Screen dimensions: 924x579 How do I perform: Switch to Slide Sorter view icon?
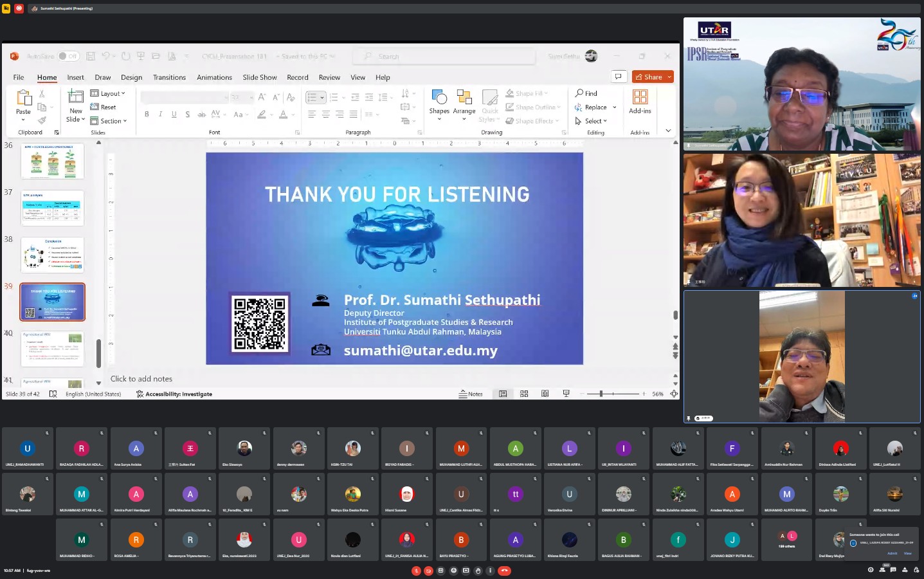coord(524,394)
